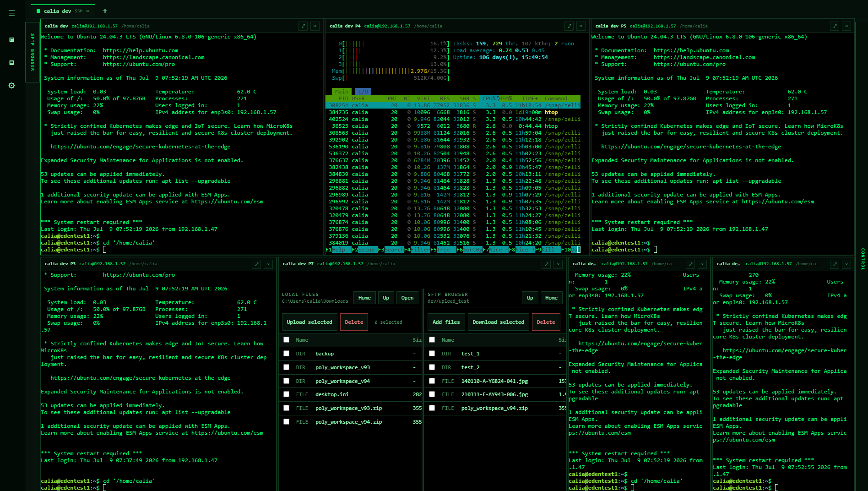Close the pane with 07:52:55 last login
The width and height of the screenshot is (868, 491).
(846, 264)
